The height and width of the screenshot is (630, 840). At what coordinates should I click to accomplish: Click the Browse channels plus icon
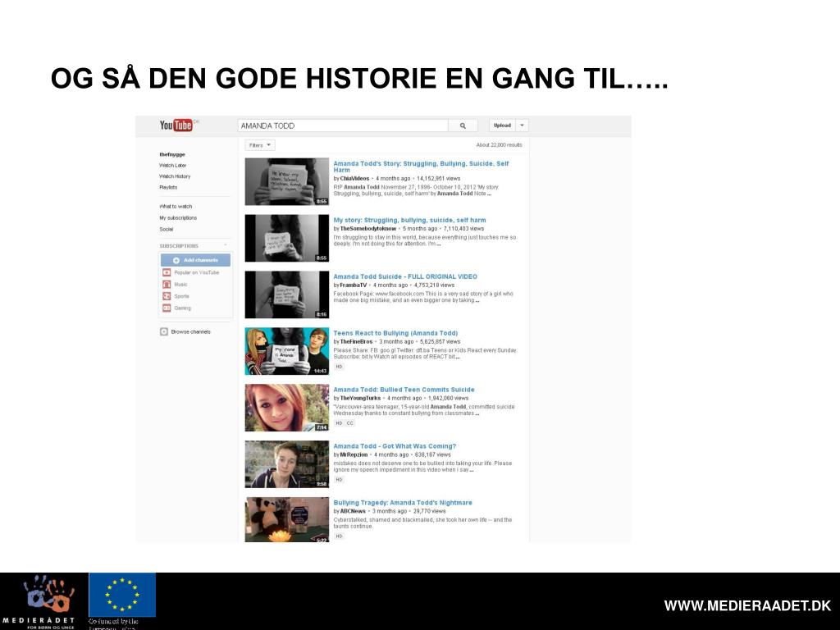point(164,331)
